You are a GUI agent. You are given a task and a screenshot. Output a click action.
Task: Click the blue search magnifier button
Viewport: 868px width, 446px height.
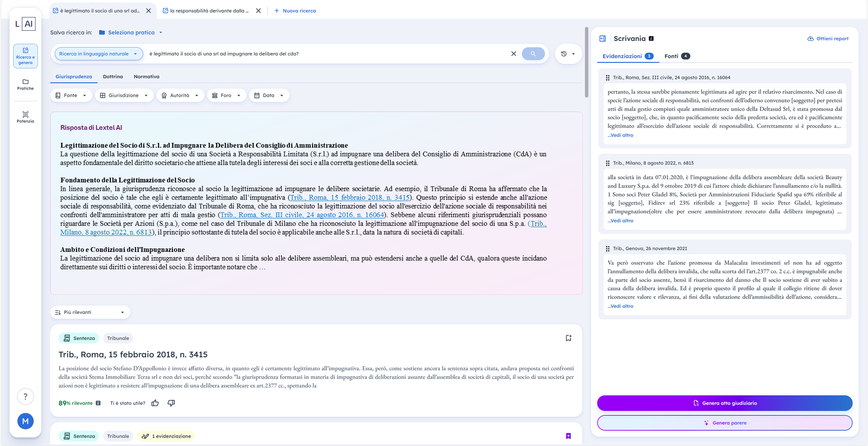click(x=533, y=54)
